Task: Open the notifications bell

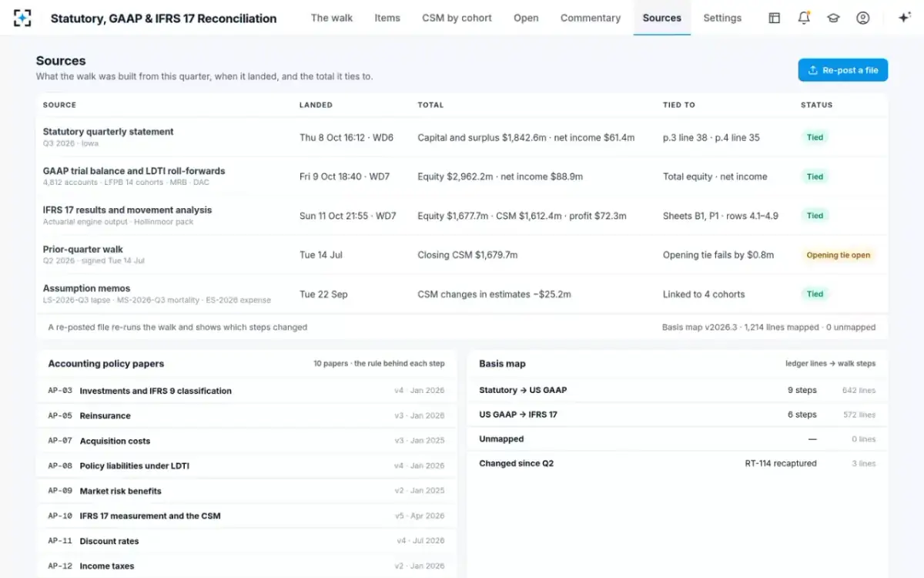Action: [804, 18]
